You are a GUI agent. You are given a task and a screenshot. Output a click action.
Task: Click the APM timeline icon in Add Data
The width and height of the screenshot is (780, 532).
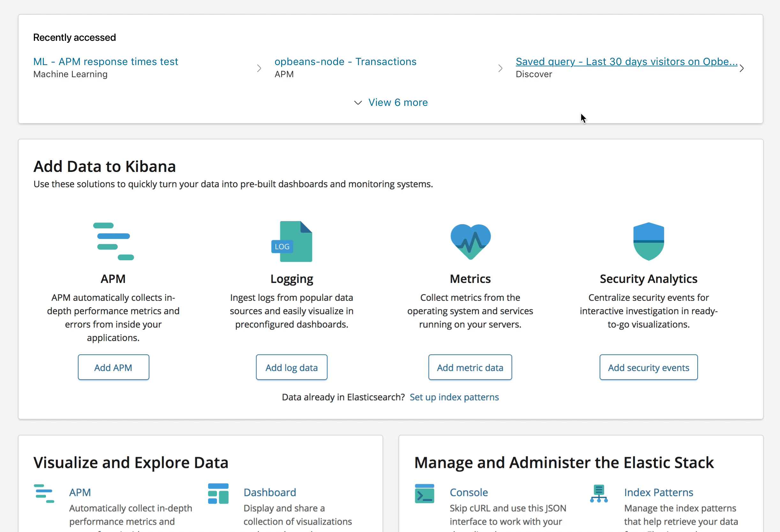click(x=113, y=241)
